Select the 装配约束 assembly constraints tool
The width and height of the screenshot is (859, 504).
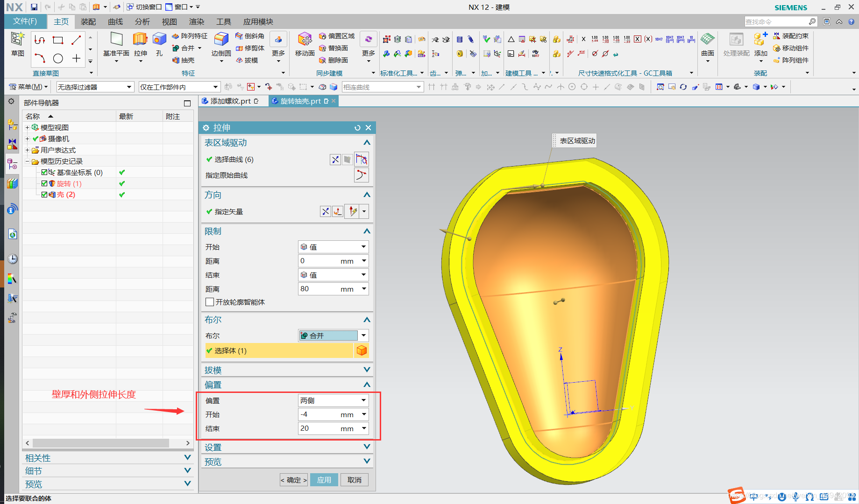pos(790,36)
